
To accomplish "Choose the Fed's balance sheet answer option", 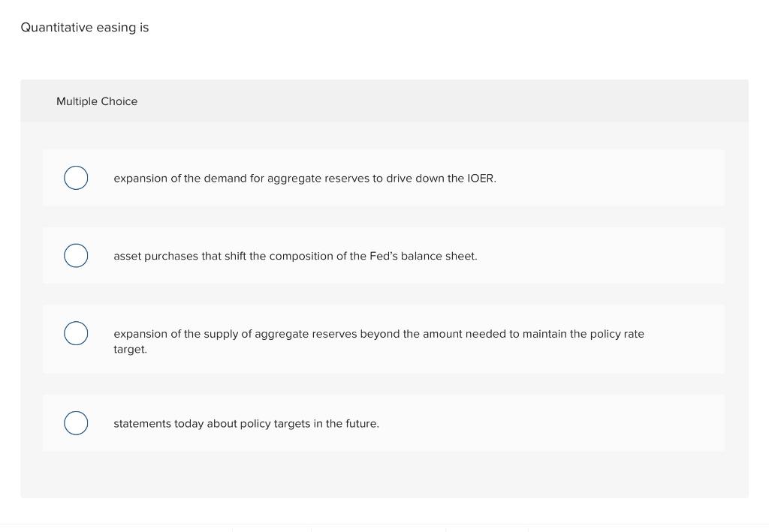I will pyautogui.click(x=295, y=256).
